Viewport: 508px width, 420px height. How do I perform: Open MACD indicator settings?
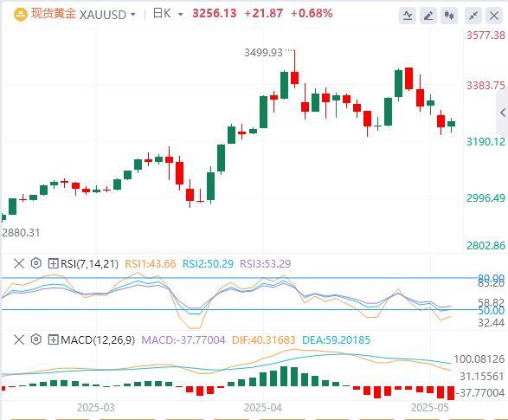coord(36,339)
